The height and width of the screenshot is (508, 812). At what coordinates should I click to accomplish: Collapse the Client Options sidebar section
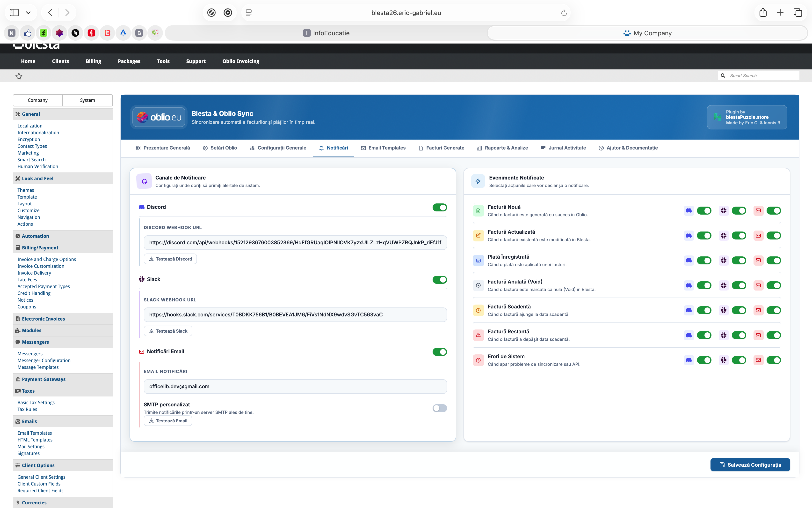point(63,465)
